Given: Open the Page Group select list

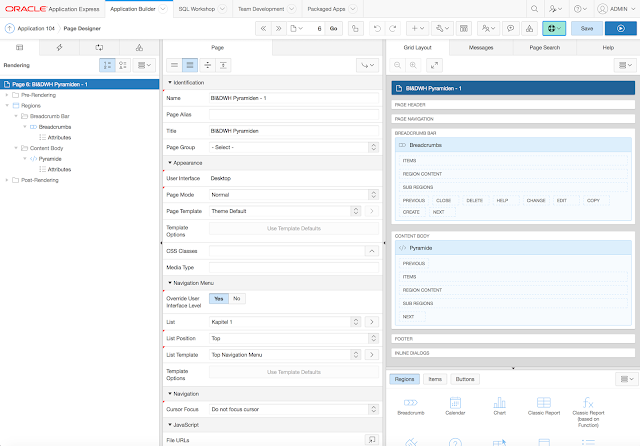Looking at the screenshot, I should (294, 147).
